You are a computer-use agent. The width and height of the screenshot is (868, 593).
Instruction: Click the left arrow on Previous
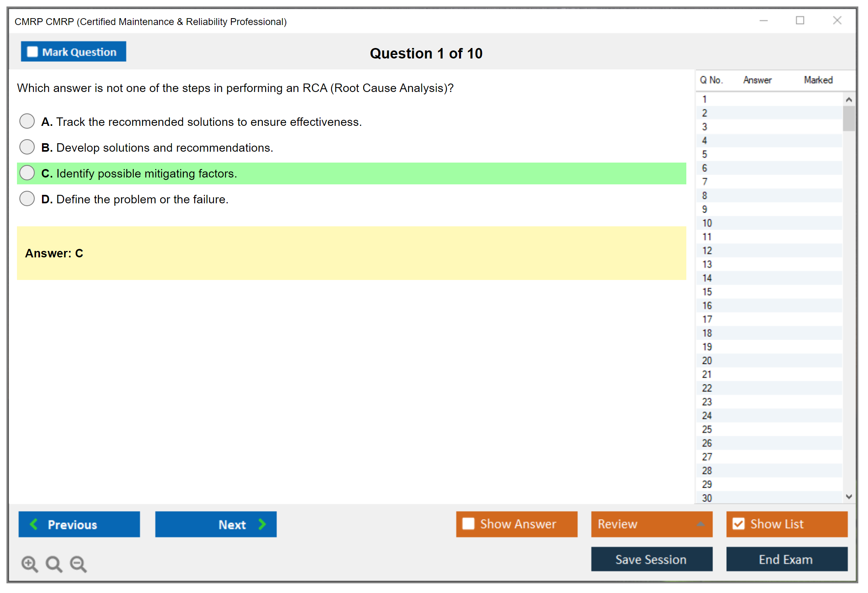(34, 524)
